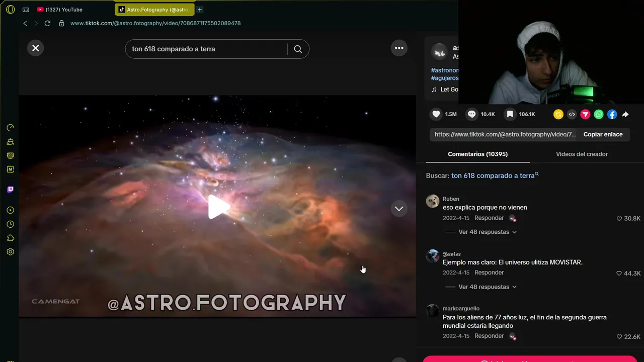Click the site security padlock icon

pos(61,23)
